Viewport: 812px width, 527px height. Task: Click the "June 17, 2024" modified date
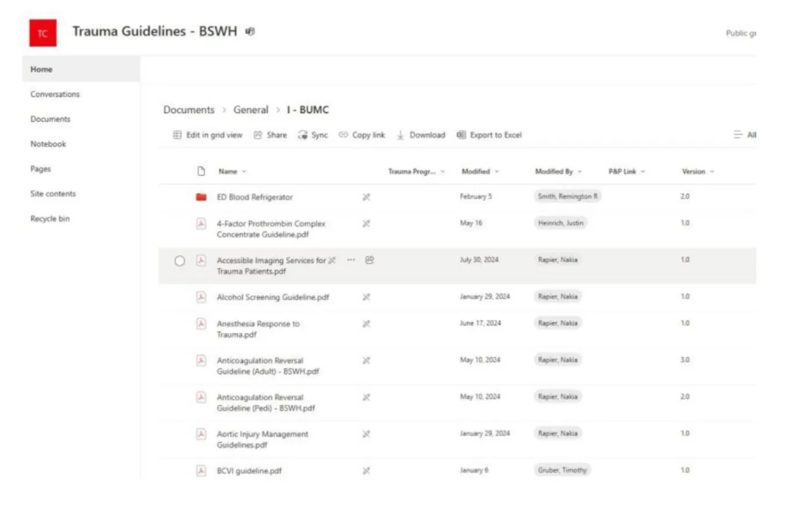coord(480,323)
